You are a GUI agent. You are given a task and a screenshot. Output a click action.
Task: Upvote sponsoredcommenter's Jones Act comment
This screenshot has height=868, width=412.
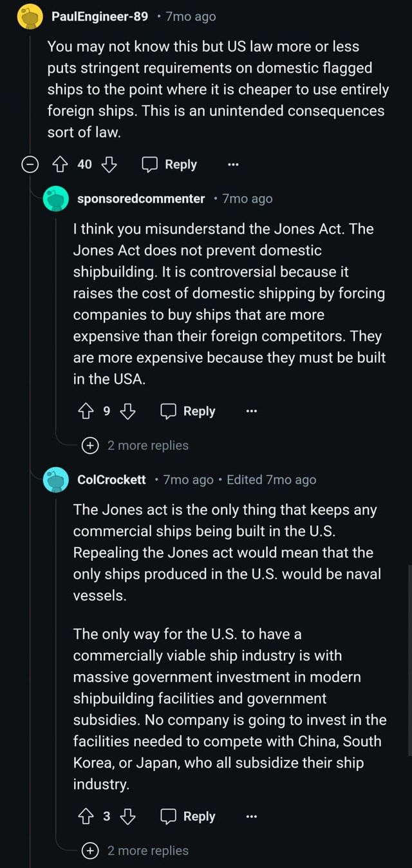click(x=84, y=411)
